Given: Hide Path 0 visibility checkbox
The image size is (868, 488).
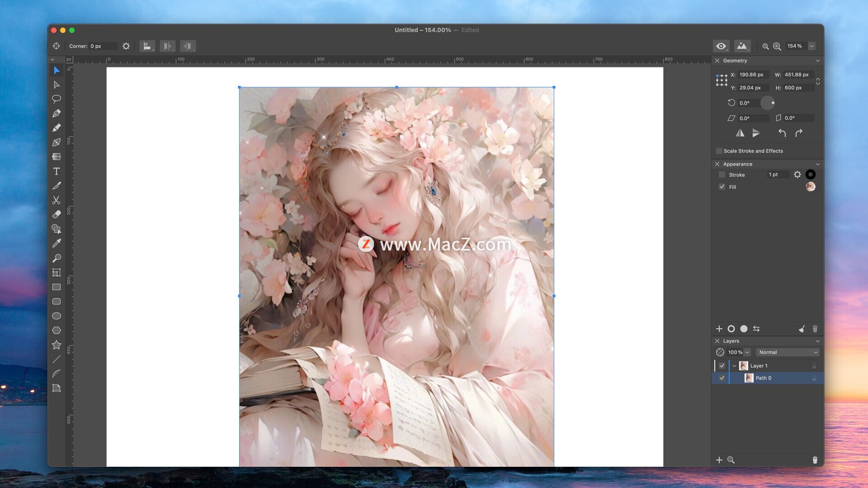Looking at the screenshot, I should pyautogui.click(x=722, y=378).
